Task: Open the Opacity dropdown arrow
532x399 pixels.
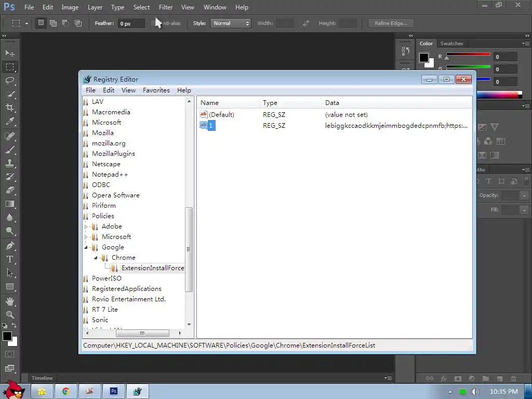Action: (525, 196)
